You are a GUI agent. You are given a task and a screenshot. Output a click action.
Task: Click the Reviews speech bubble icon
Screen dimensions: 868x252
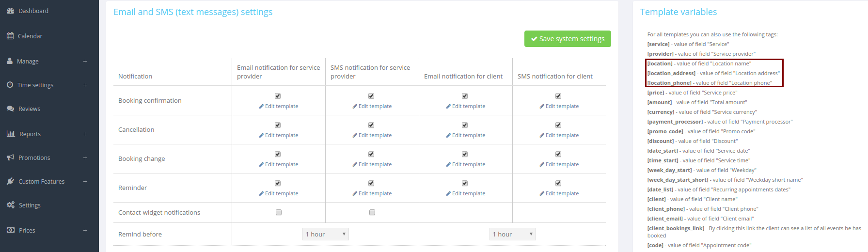pyautogui.click(x=10, y=109)
